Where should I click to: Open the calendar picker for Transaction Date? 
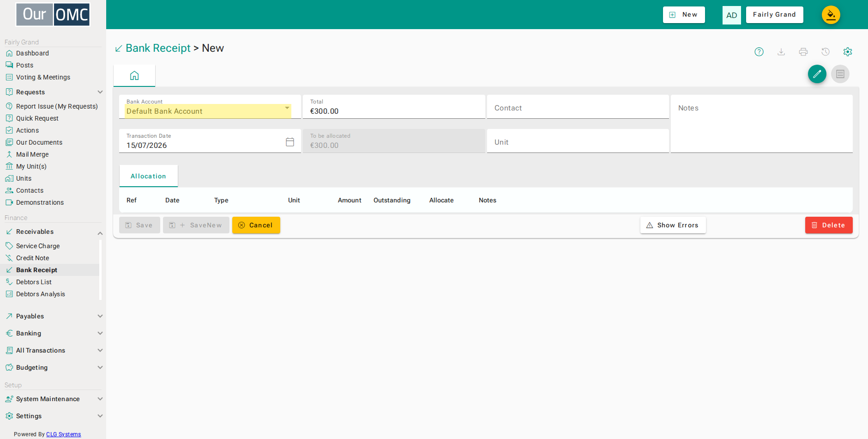[290, 142]
